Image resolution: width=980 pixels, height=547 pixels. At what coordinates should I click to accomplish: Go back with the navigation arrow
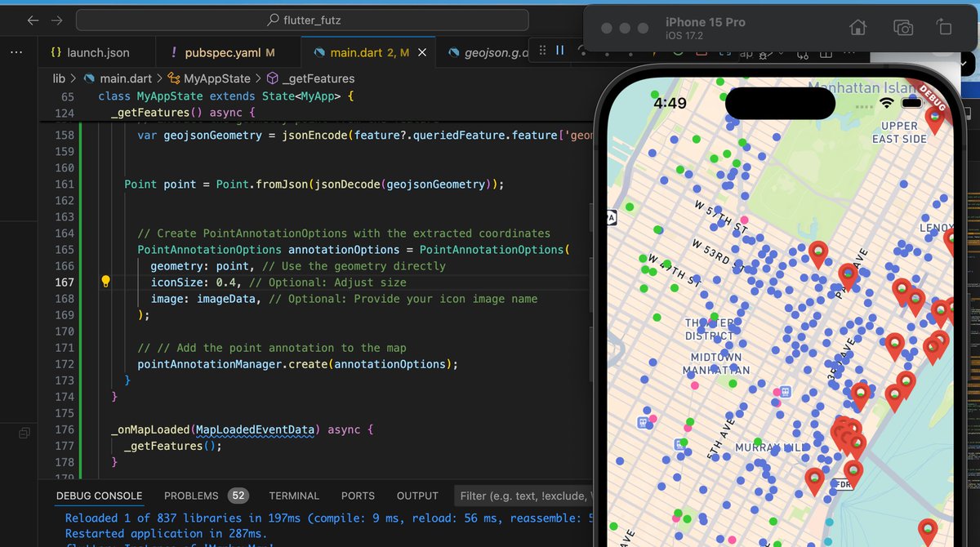point(33,20)
